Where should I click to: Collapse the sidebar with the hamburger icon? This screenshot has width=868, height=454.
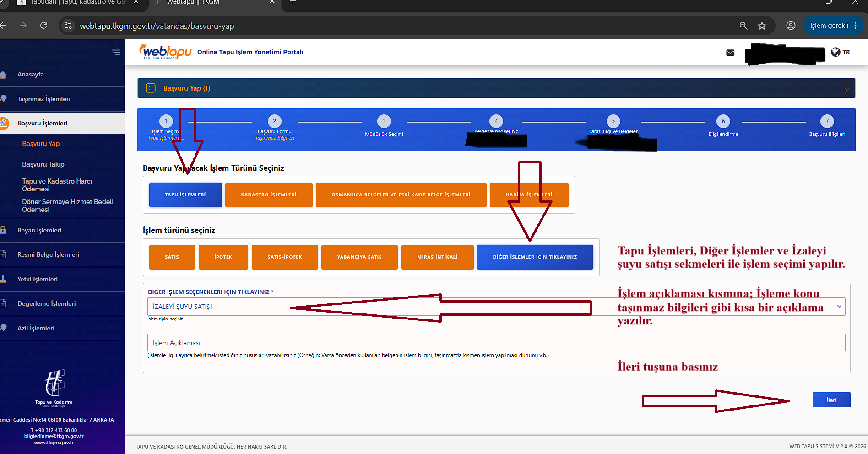tap(116, 52)
